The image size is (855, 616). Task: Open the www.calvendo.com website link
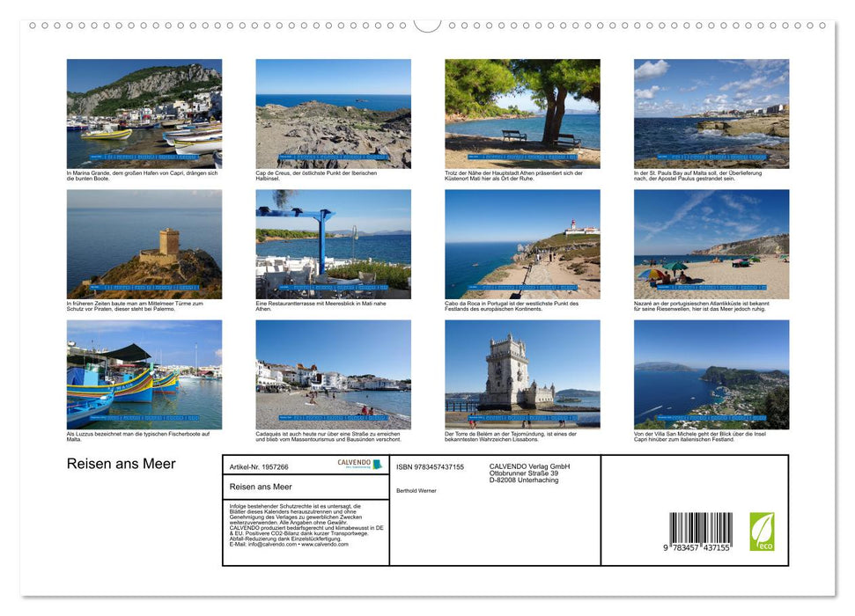[326, 546]
